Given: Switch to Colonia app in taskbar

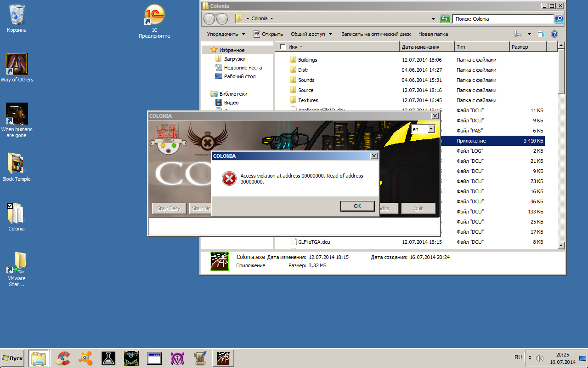Looking at the screenshot, I should point(223,358).
